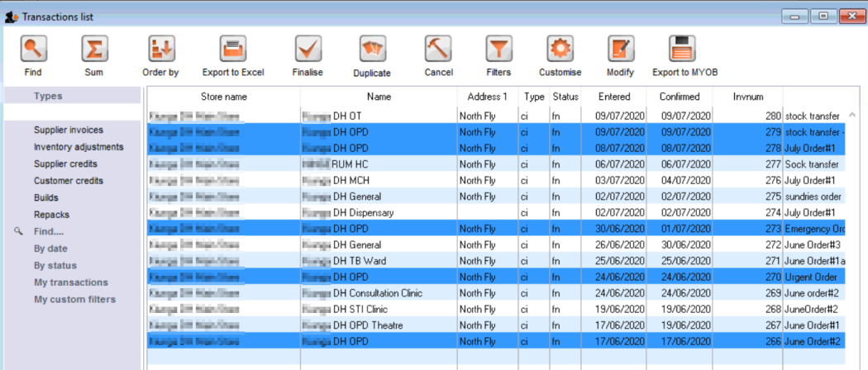Select the row with invoice number 277
Image resolution: width=868 pixels, height=370 pixels.
pyautogui.click(x=496, y=164)
